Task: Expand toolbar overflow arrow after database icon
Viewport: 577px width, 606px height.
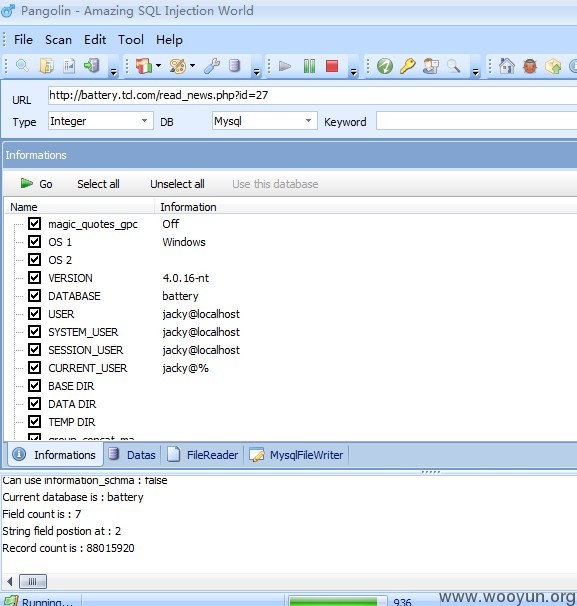Action: [256, 71]
